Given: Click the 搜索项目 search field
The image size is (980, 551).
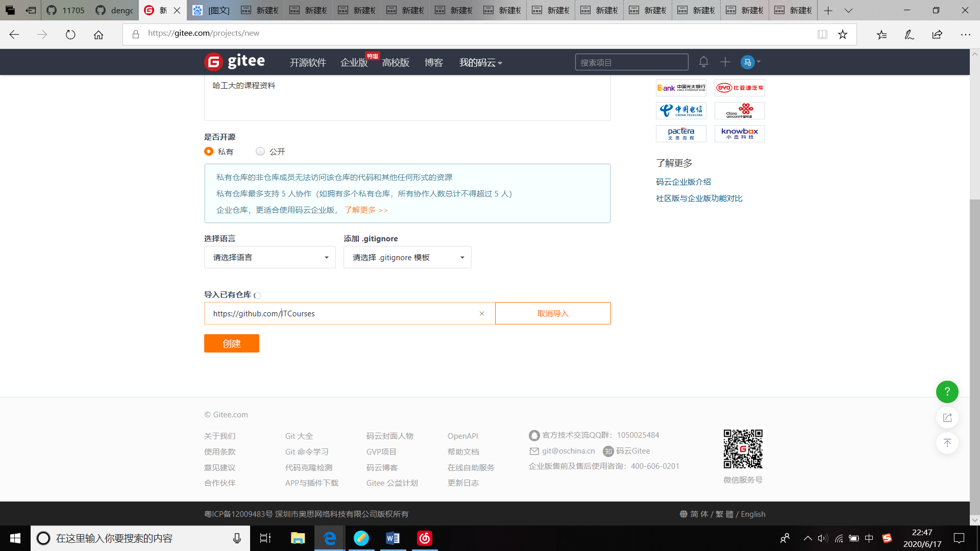Looking at the screenshot, I should (631, 62).
